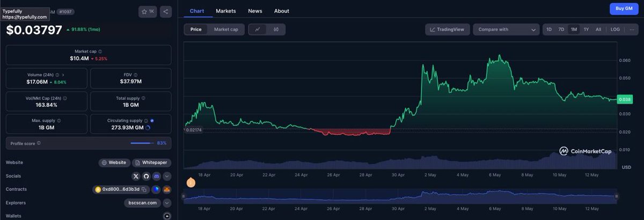Viewport: 644px width, 220px height.
Task: Open bscscan.com explorer link
Action: 142,203
